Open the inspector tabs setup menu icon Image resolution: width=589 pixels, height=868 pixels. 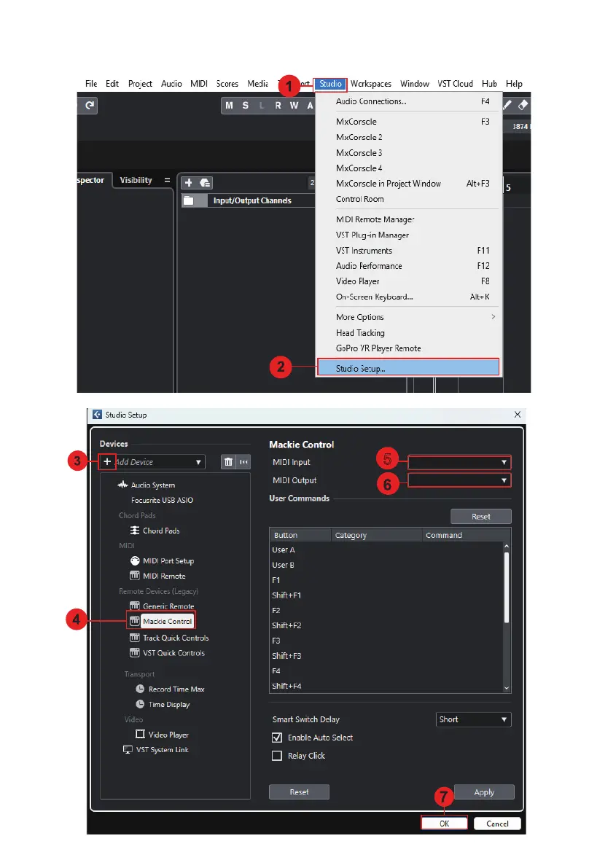point(167,181)
